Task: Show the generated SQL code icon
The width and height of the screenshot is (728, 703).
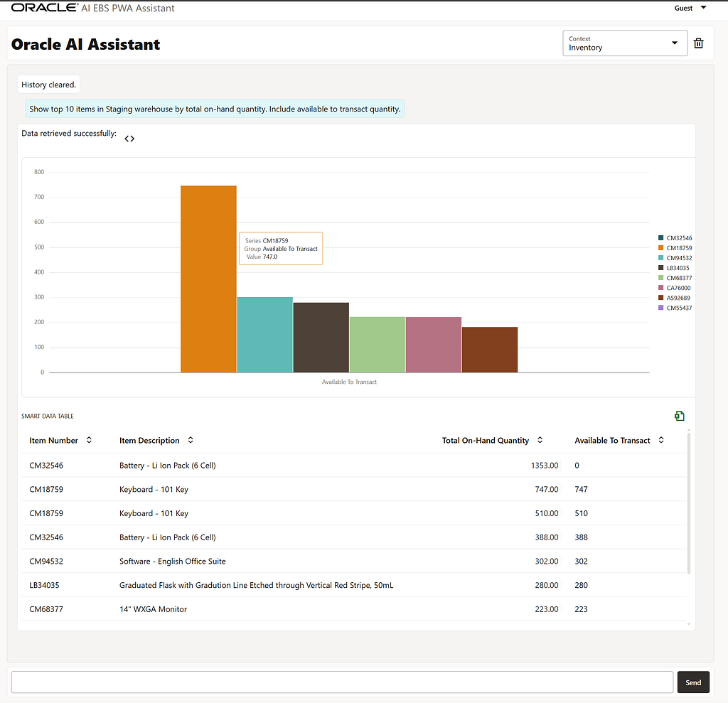Action: coord(129,139)
